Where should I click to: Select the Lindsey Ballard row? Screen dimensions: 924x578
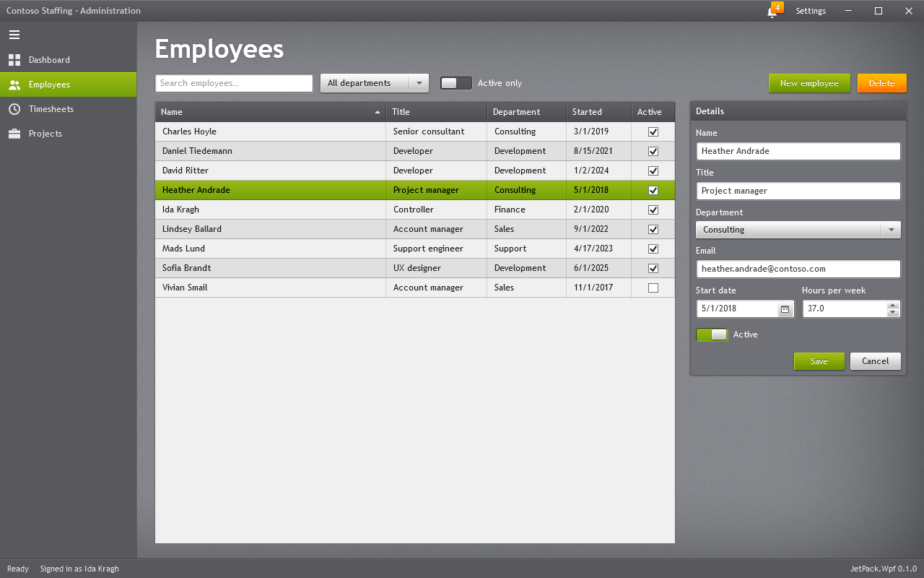[415, 229]
